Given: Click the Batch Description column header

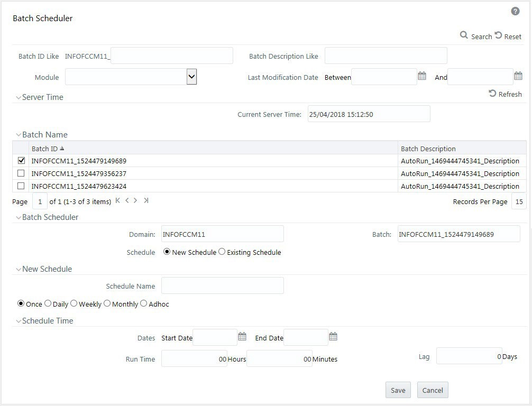Looking at the screenshot, I should 428,149.
